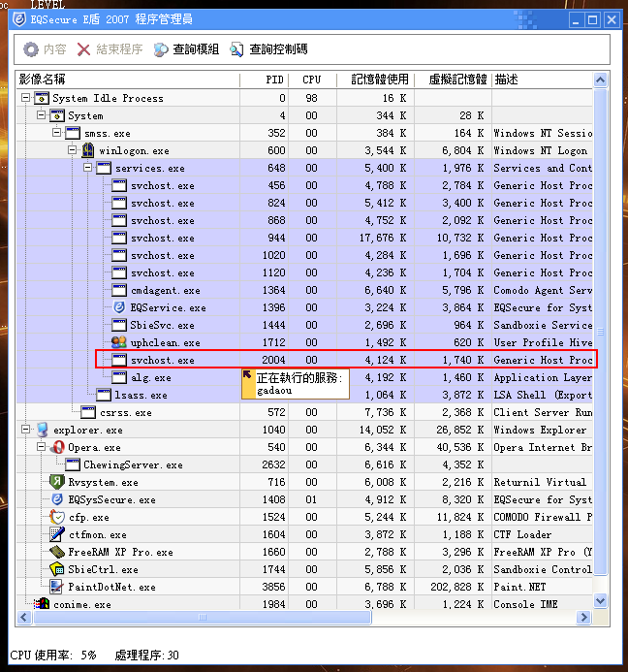Collapse the Opera.exe tree node
The width and height of the screenshot is (628, 672).
[x=41, y=447]
